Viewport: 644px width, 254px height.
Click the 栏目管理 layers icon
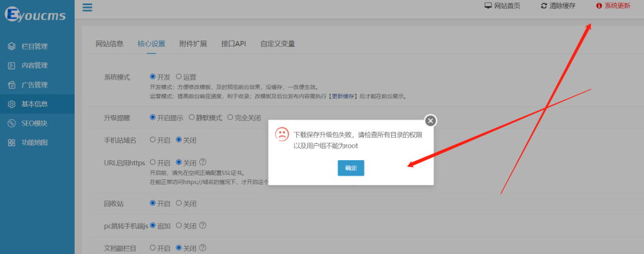12,46
